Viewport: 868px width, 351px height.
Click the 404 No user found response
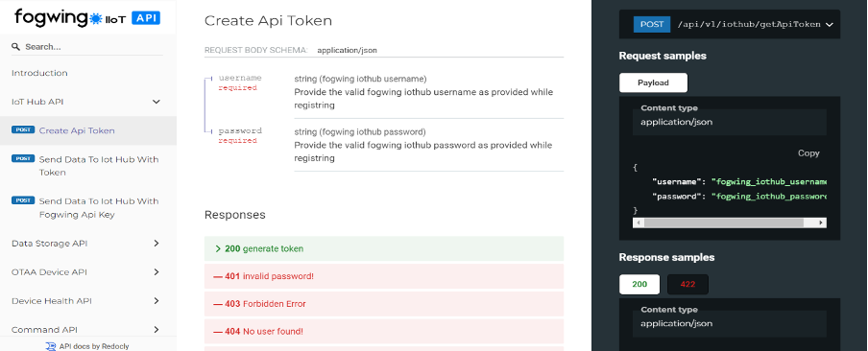pyautogui.click(x=384, y=332)
